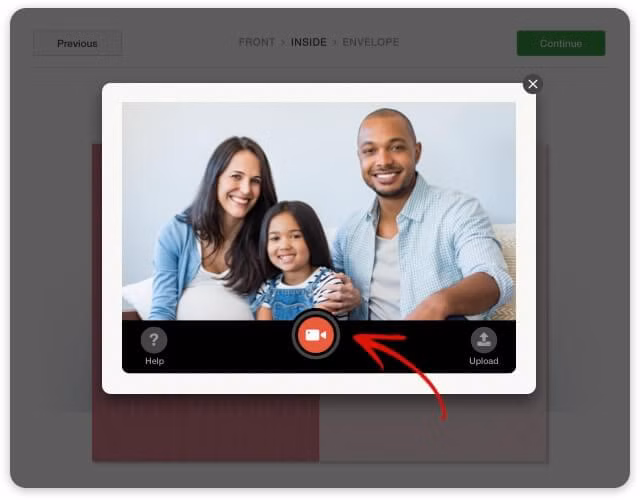Click the family video preview

click(x=319, y=211)
